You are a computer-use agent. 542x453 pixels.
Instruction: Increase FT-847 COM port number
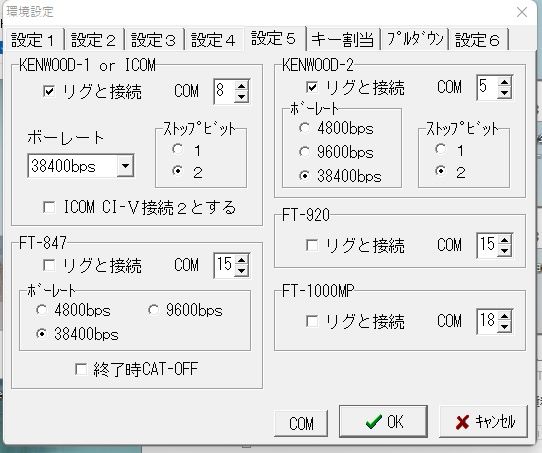click(242, 260)
